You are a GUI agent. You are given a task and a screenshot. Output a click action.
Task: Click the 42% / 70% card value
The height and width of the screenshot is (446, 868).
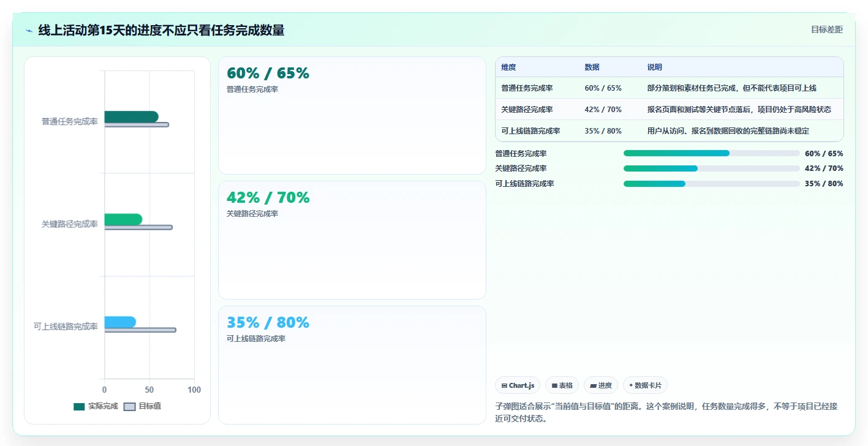click(x=268, y=198)
